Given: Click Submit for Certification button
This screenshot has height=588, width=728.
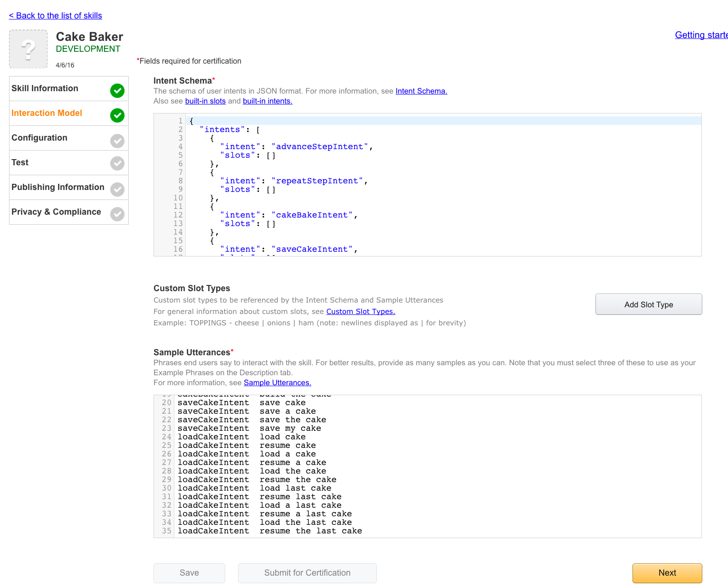Looking at the screenshot, I should (x=307, y=573).
